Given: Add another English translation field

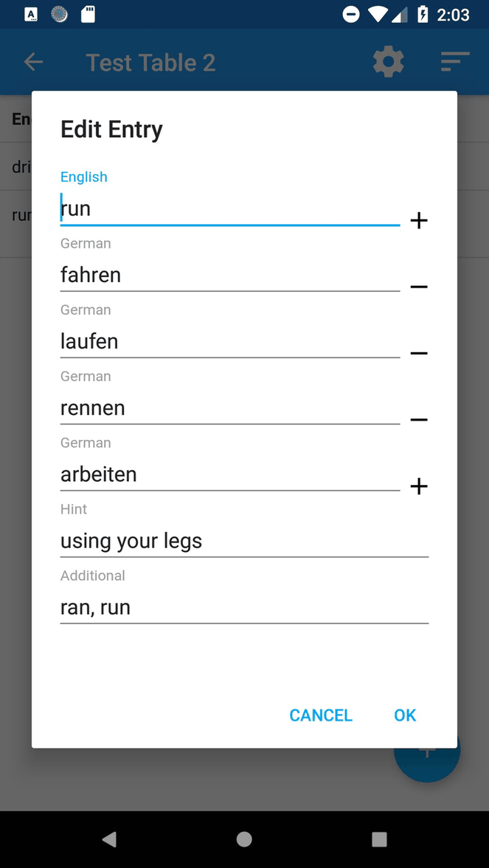Looking at the screenshot, I should click(x=418, y=220).
